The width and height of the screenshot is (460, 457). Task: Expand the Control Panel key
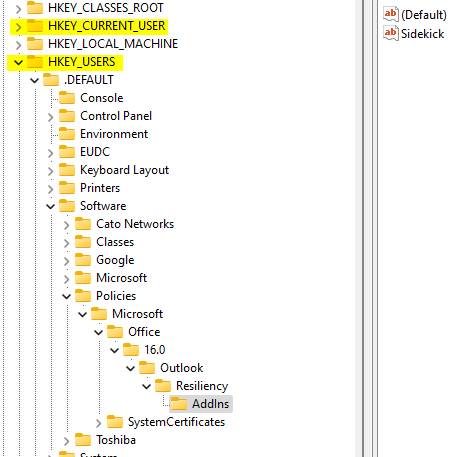51,117
